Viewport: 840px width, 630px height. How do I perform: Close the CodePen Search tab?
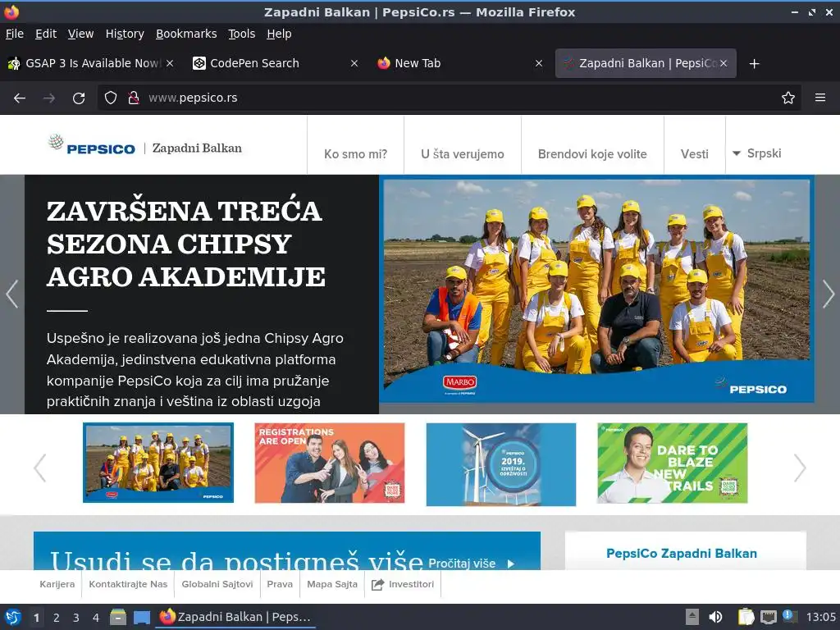tap(354, 63)
